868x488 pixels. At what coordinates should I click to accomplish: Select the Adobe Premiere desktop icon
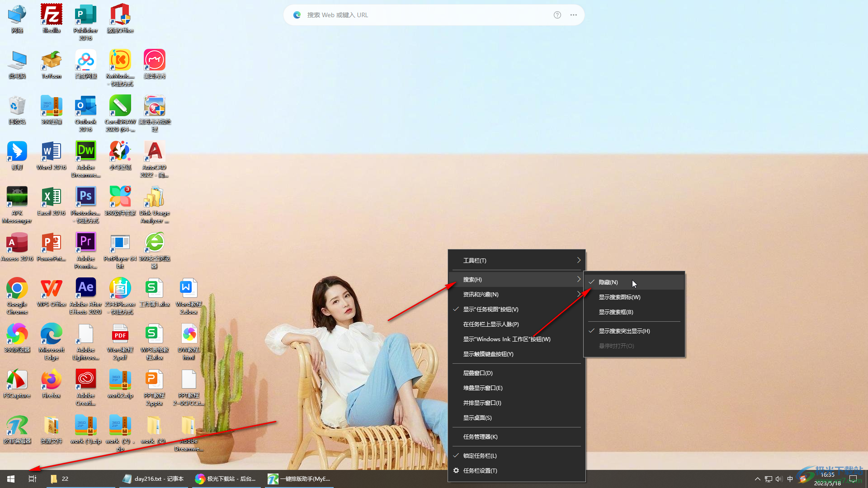(85, 250)
